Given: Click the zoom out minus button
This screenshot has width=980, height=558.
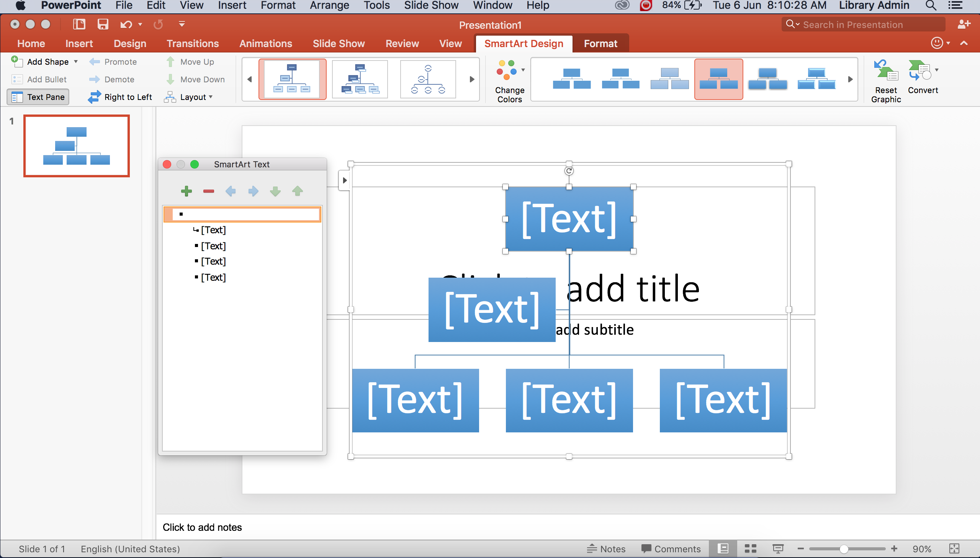Looking at the screenshot, I should click(x=800, y=549).
